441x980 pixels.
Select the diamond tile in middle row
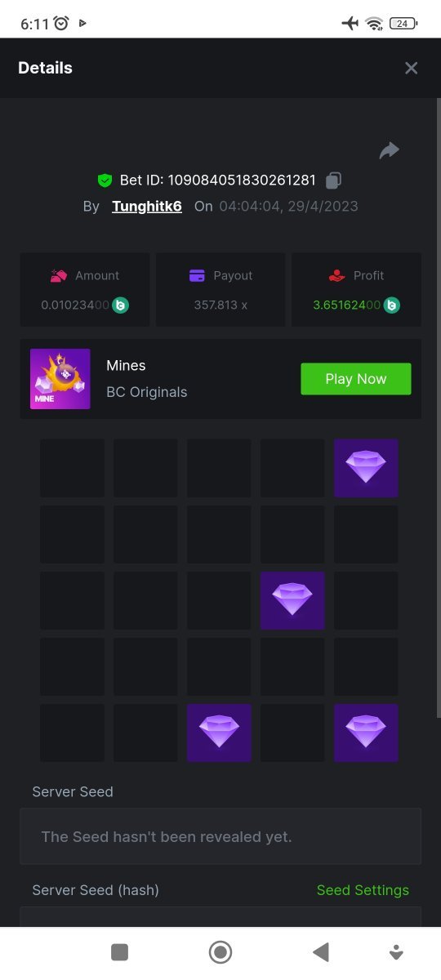click(x=292, y=600)
